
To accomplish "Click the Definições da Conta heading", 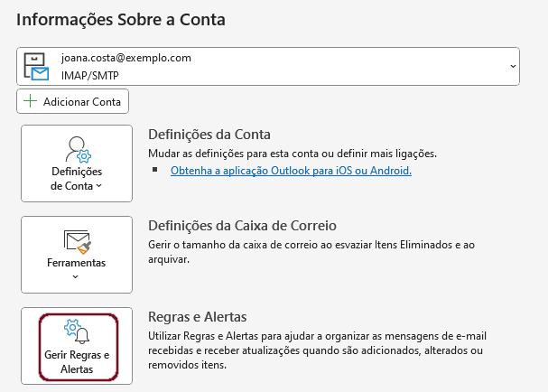I will [209, 135].
